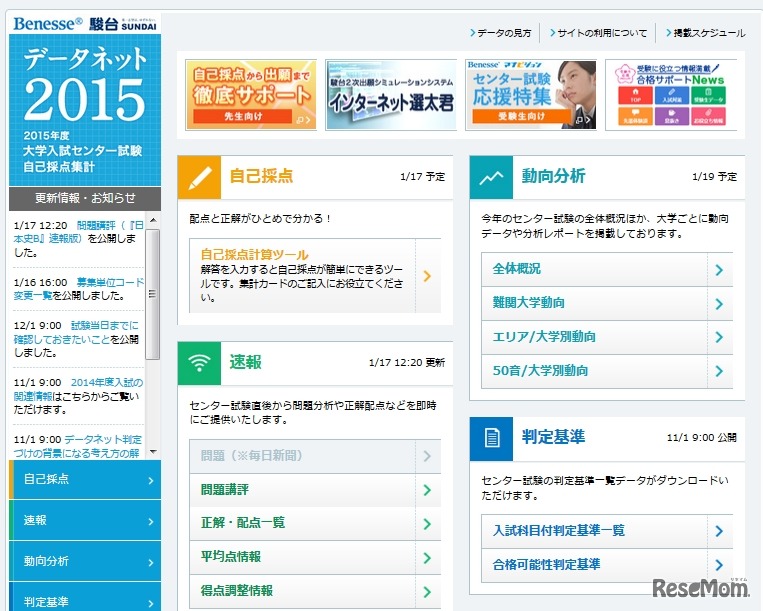Open 動向分析 in left sidebar menu
Viewport: 763px width, 611px height.
click(85, 561)
